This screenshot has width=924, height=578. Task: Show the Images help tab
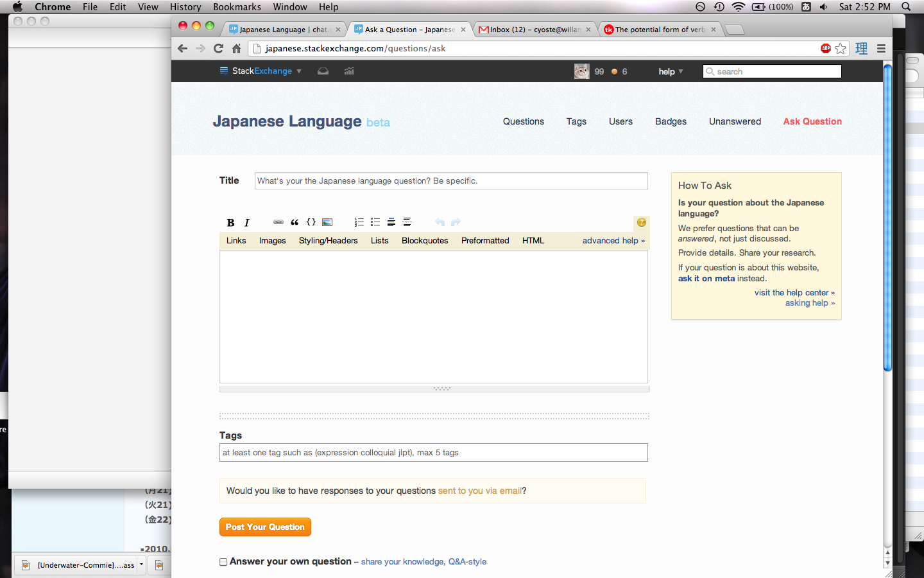tap(273, 240)
